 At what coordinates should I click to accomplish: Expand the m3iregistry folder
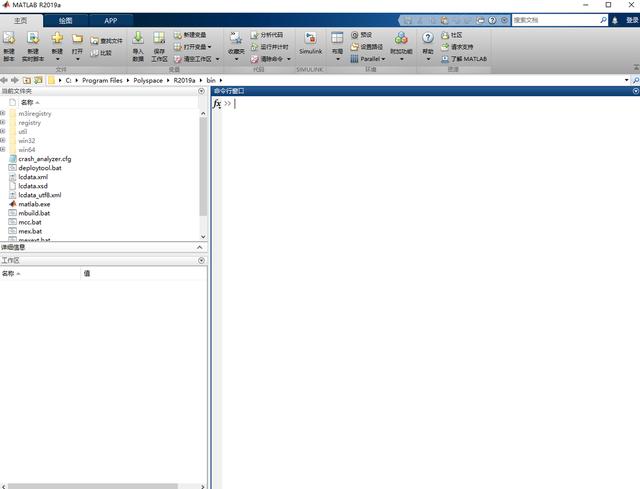3,113
